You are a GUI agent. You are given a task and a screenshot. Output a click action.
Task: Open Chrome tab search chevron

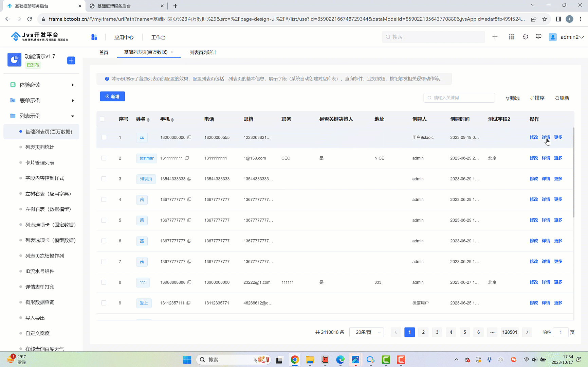533,5
